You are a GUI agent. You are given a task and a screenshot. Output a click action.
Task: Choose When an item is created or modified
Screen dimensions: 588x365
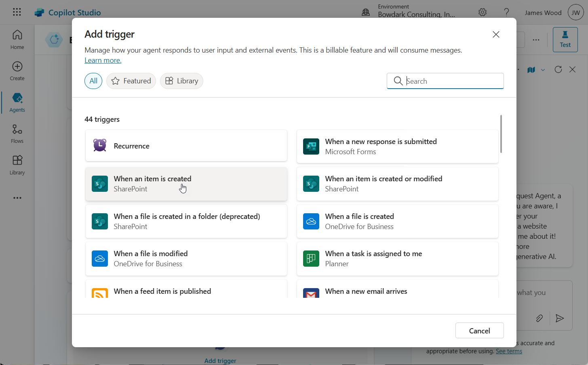pyautogui.click(x=398, y=184)
